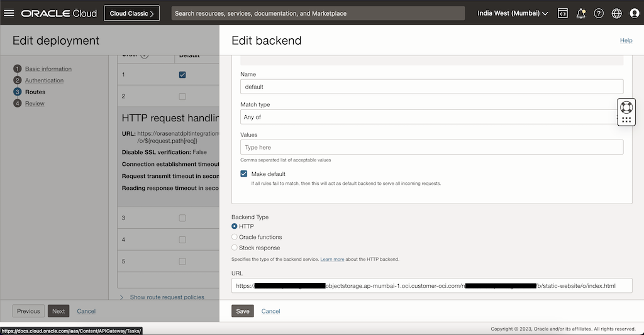Toggle the Make default checkbox
Image resolution: width=644 pixels, height=335 pixels.
tap(244, 173)
